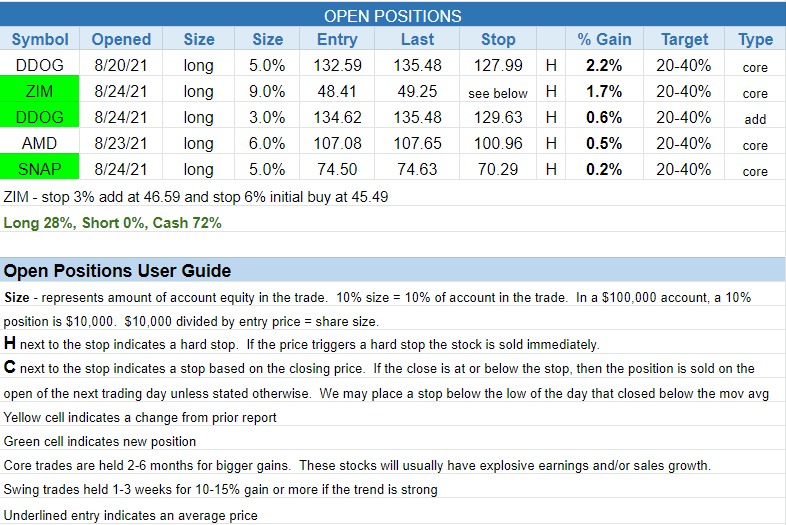Image resolution: width=786 pixels, height=525 pixels.
Task: Click the 8/23/21 opened date cell
Action: [x=121, y=143]
